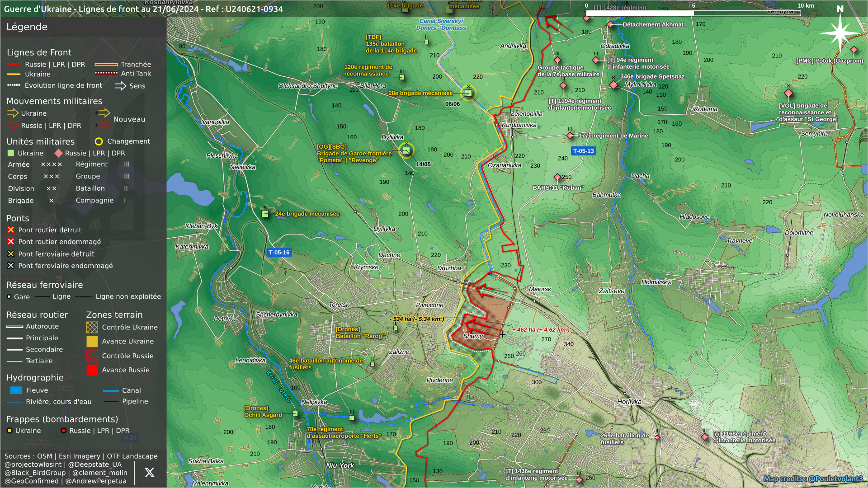
Task: Click the 1168e régiment red diamond marker
Action: click(704, 437)
